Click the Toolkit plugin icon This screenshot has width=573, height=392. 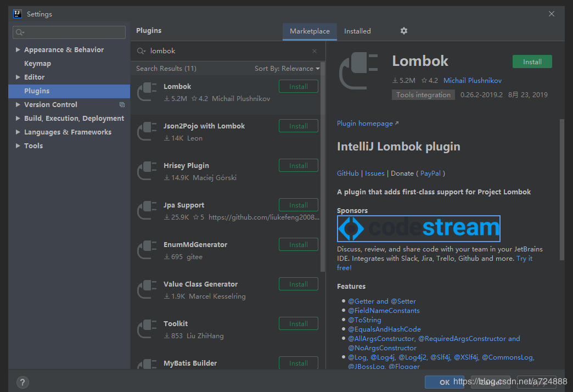[147, 329]
